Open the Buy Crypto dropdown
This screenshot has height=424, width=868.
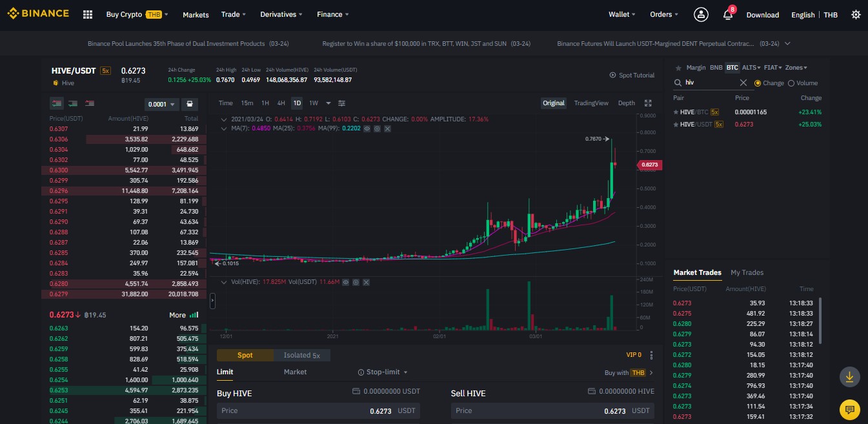(x=137, y=14)
